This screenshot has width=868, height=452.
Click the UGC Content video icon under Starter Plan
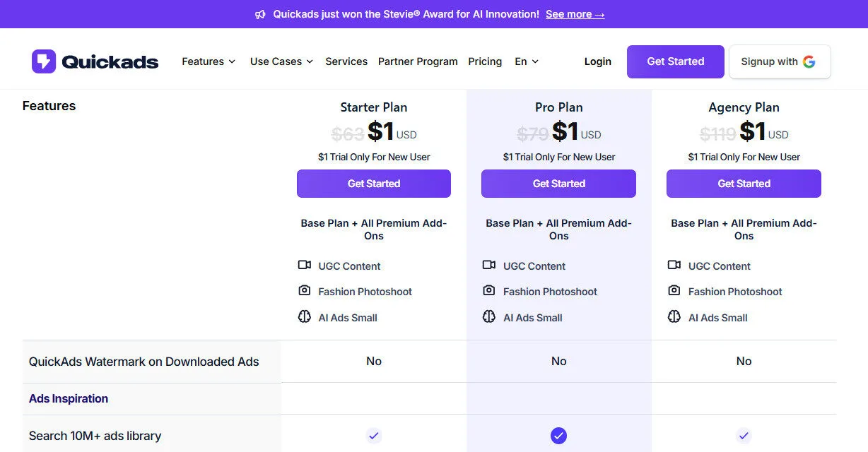[305, 265]
